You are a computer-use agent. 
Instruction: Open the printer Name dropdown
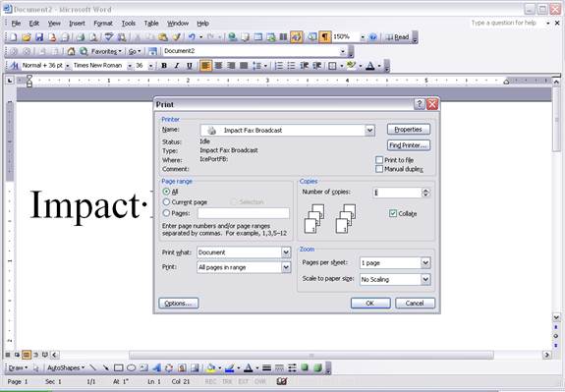[369, 131]
